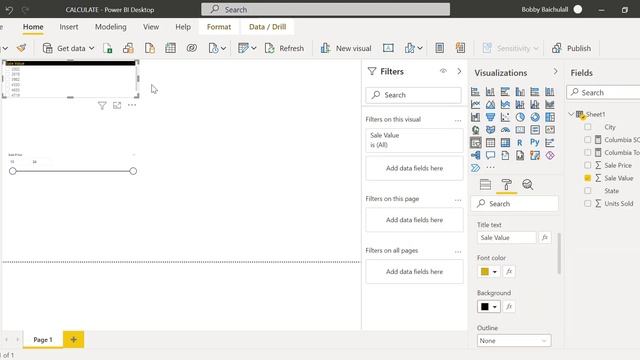Pick the filled map visualization

pyautogui.click(x=490, y=130)
